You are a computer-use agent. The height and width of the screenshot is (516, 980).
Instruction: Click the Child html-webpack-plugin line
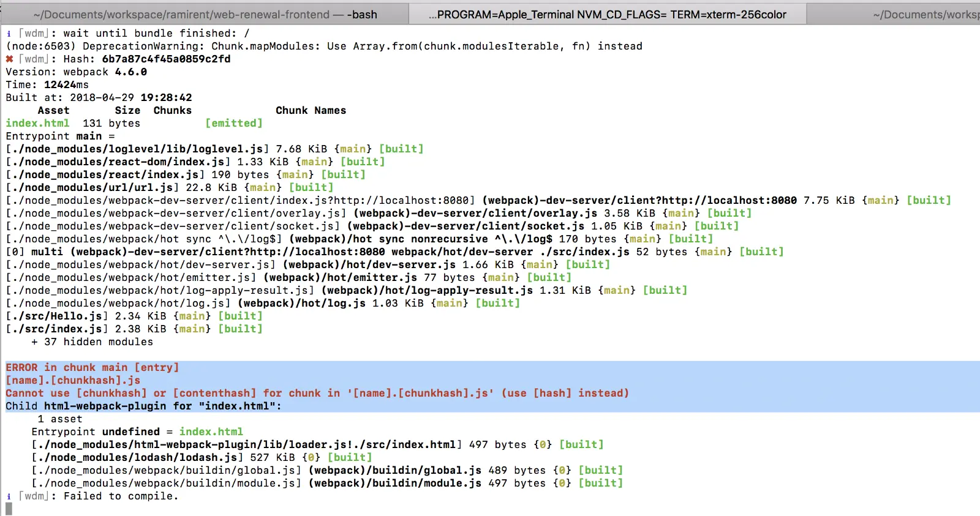click(144, 406)
